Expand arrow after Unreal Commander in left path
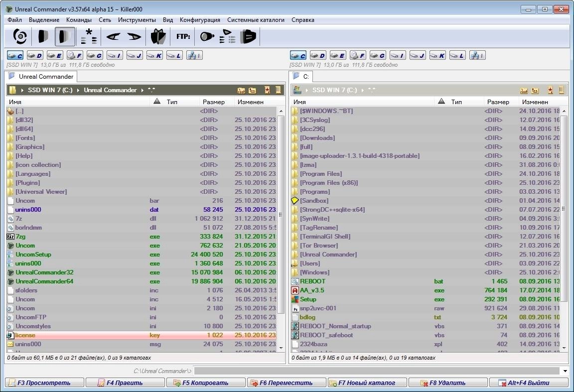This screenshot has width=574, height=392. [142, 90]
